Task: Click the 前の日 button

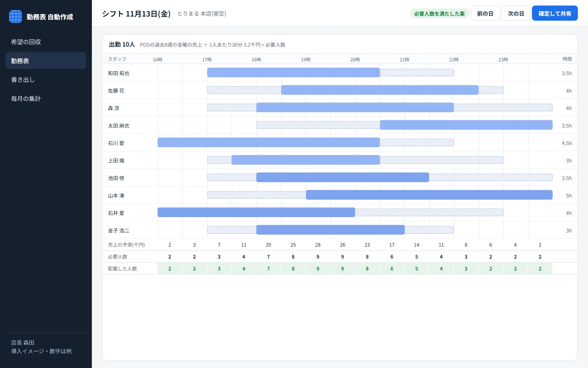Action: coord(485,13)
